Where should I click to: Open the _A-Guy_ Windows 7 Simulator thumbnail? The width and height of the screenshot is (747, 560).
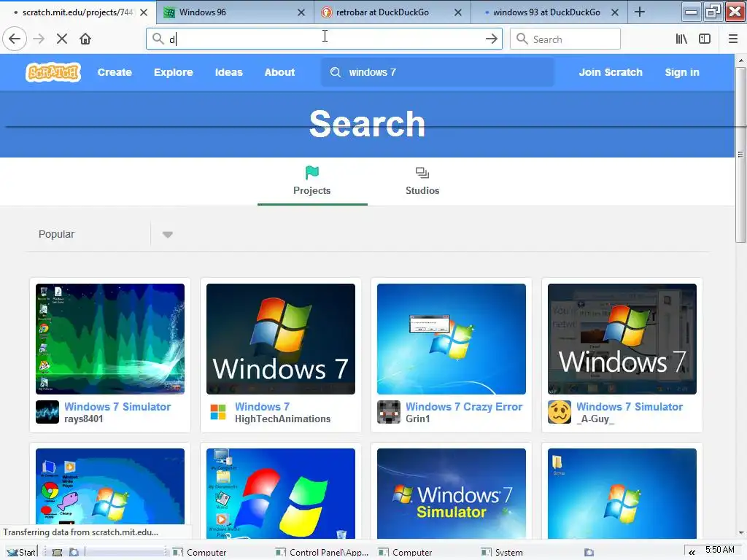(x=622, y=339)
